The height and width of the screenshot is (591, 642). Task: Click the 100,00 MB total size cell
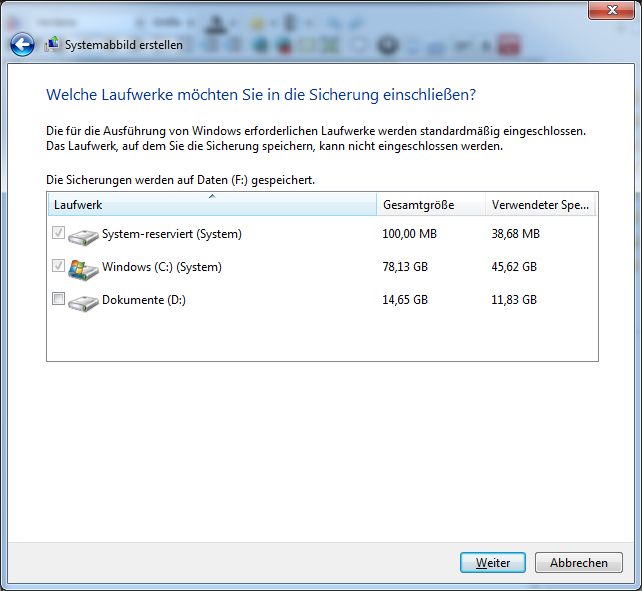click(x=410, y=235)
